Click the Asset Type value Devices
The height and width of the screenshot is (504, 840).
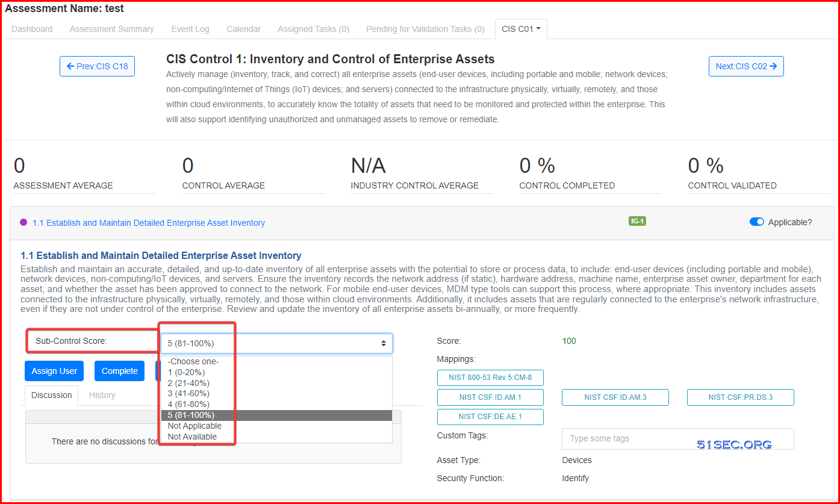click(577, 460)
